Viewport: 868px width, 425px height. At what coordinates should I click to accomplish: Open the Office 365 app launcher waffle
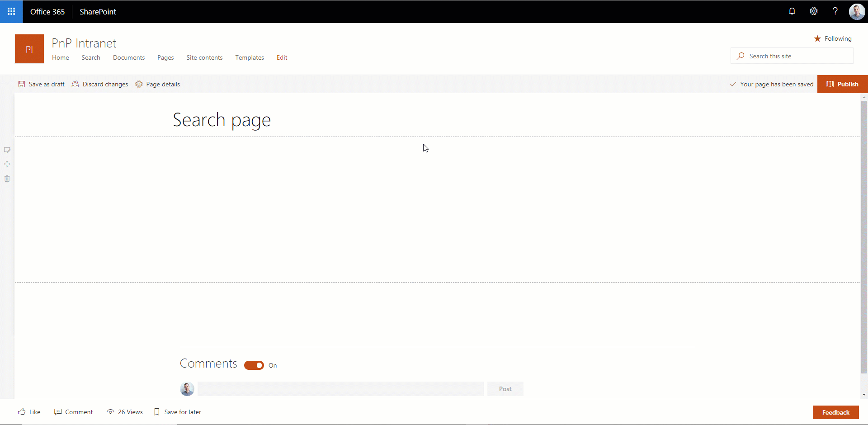(11, 11)
